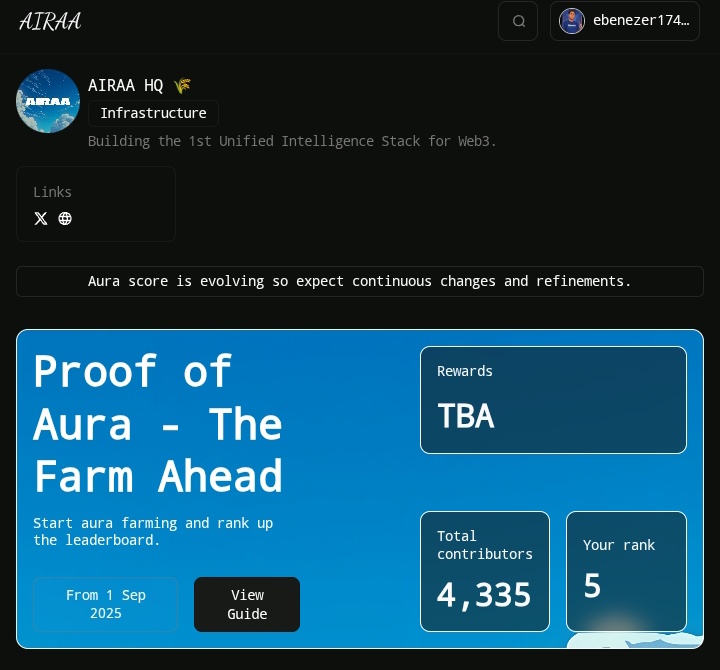The width and height of the screenshot is (720, 670).
Task: Click the Building the 1st Unified Intelligence tagline
Action: (292, 141)
